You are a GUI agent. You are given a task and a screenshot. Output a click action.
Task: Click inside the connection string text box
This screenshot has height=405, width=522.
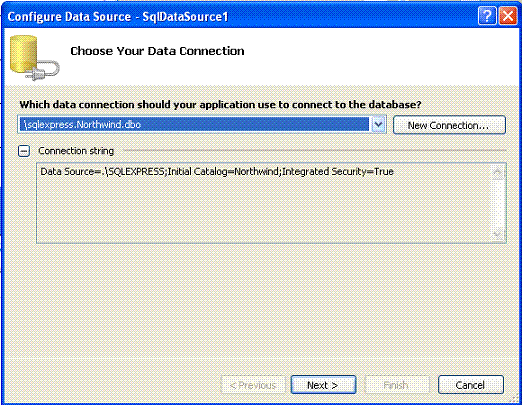point(263,203)
